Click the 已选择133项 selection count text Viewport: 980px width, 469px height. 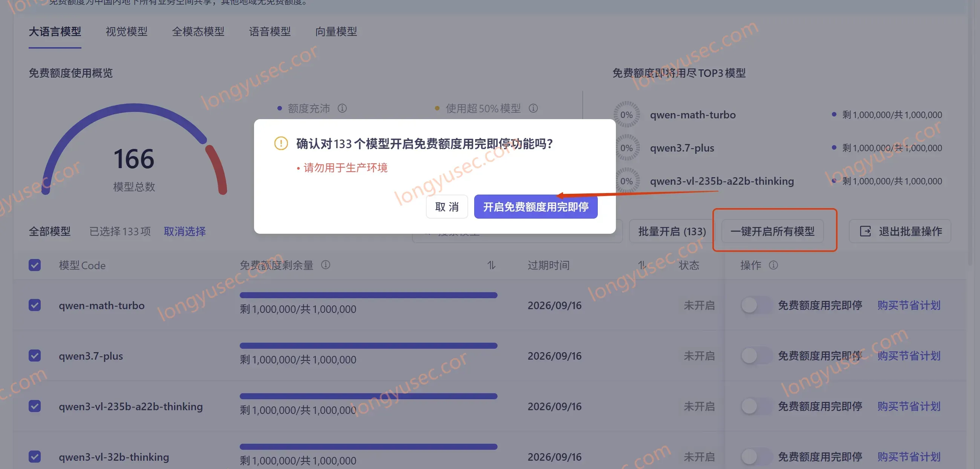(x=120, y=231)
